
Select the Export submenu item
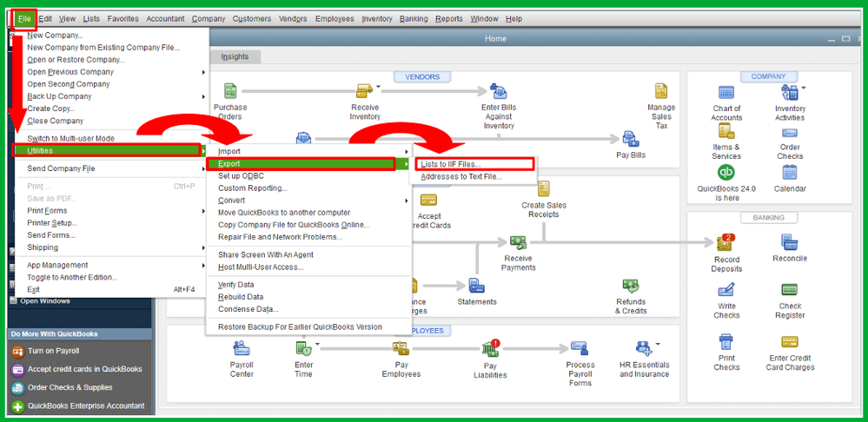coord(308,164)
